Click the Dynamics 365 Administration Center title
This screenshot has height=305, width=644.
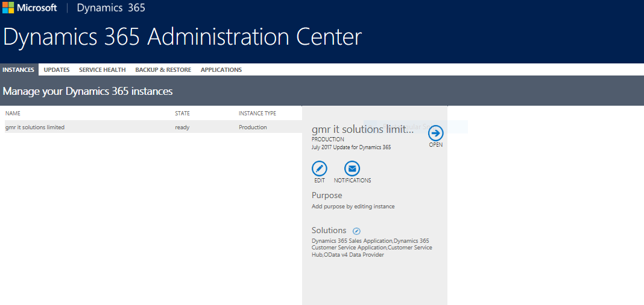click(182, 37)
